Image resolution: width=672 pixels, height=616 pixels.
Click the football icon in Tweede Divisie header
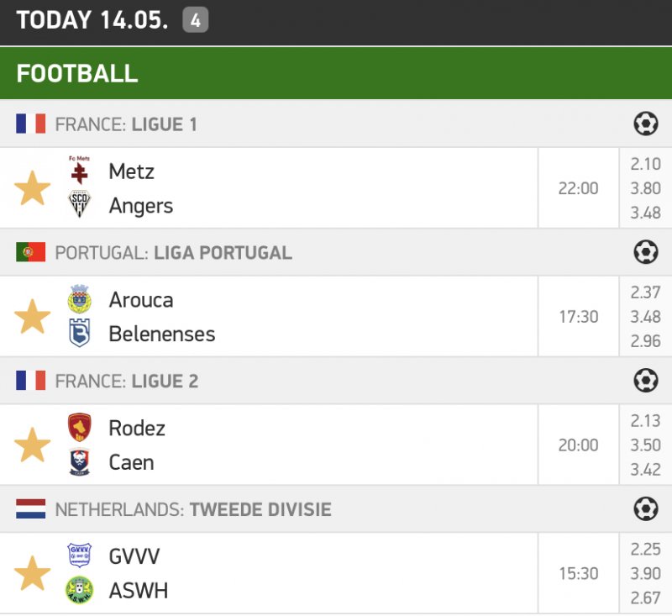[x=645, y=508]
